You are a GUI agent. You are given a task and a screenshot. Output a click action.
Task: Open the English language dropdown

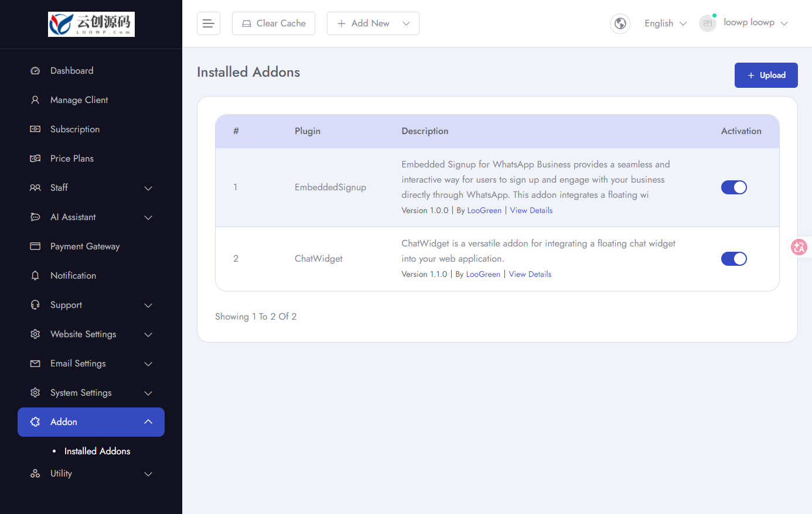666,23
